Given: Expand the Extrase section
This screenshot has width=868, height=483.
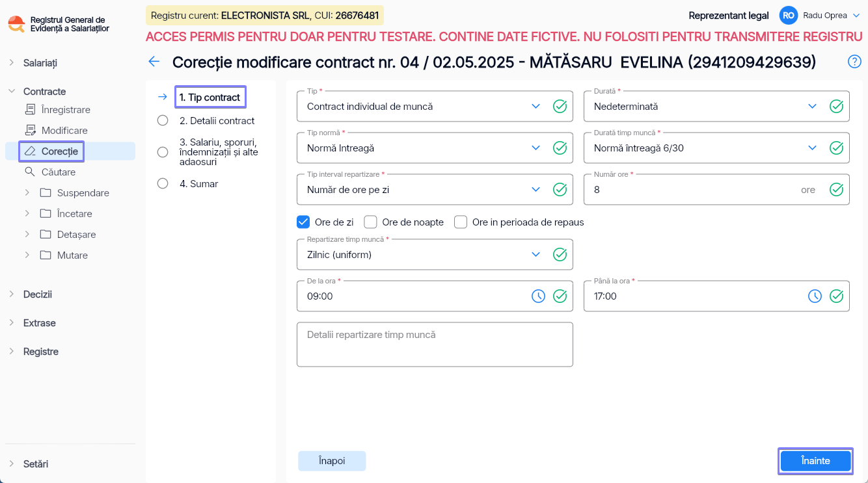Looking at the screenshot, I should (12, 322).
